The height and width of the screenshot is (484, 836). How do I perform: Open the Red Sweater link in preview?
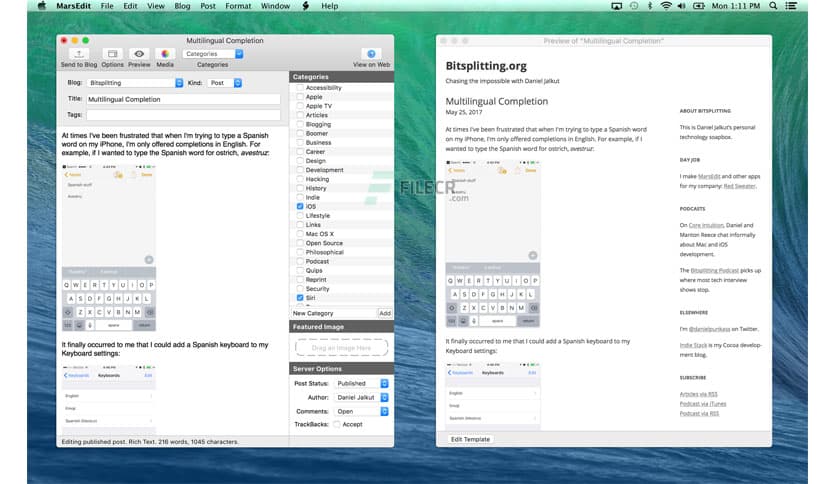739,186
